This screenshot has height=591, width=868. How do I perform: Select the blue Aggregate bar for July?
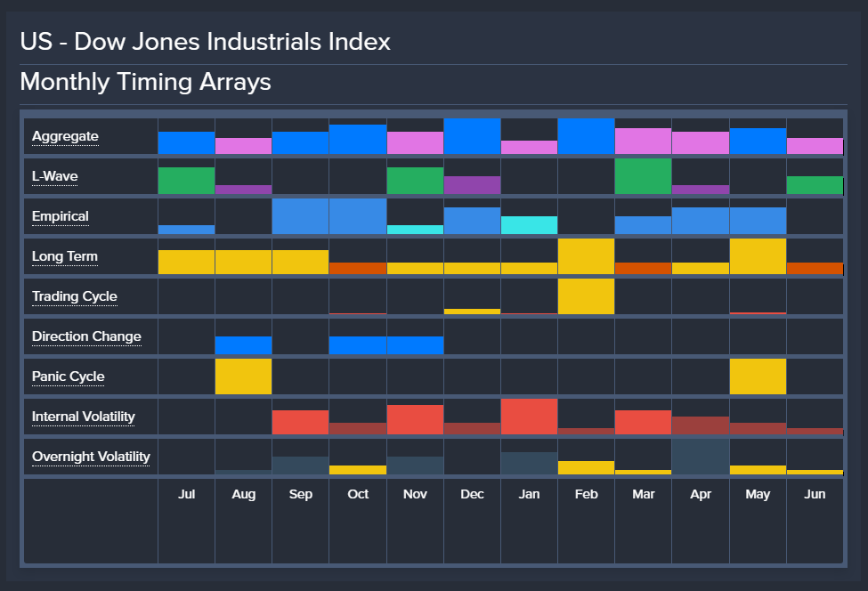(x=187, y=142)
